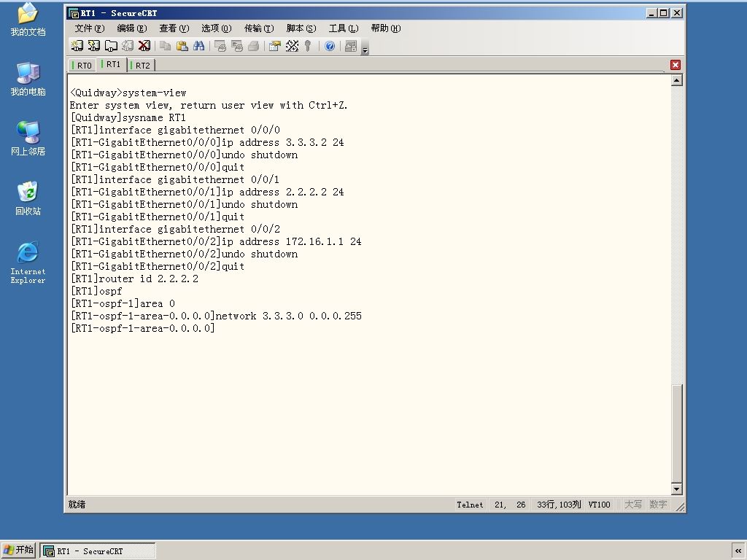Click the terminal prompt on last line
Screen dimensions: 747x560
(142, 328)
